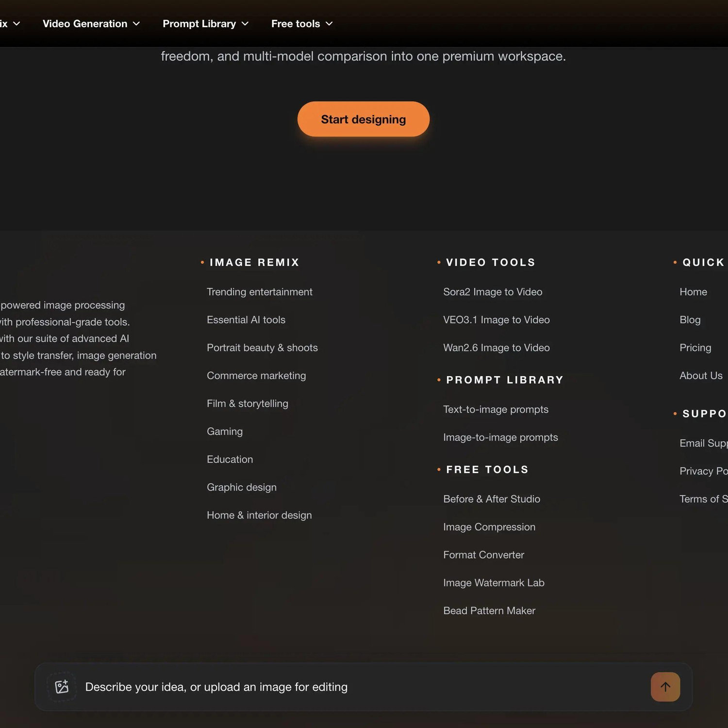The image size is (728, 728).
Task: Open the Format Converter tool
Action: click(483, 555)
